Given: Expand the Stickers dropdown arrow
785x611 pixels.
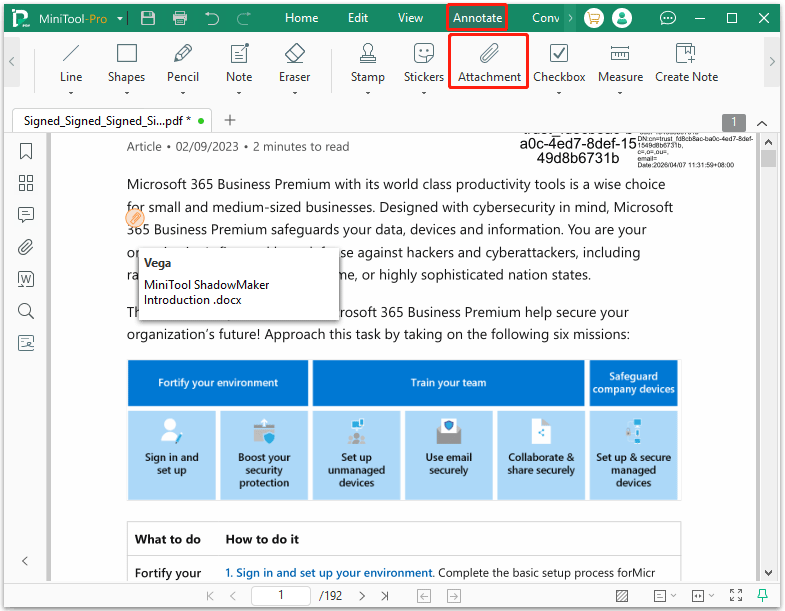Looking at the screenshot, I should coord(424,93).
